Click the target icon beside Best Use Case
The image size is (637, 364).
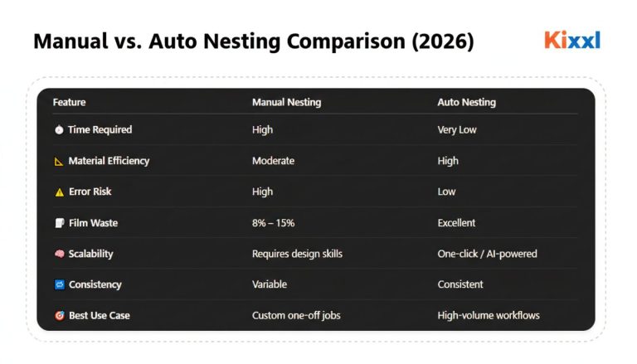click(x=60, y=316)
